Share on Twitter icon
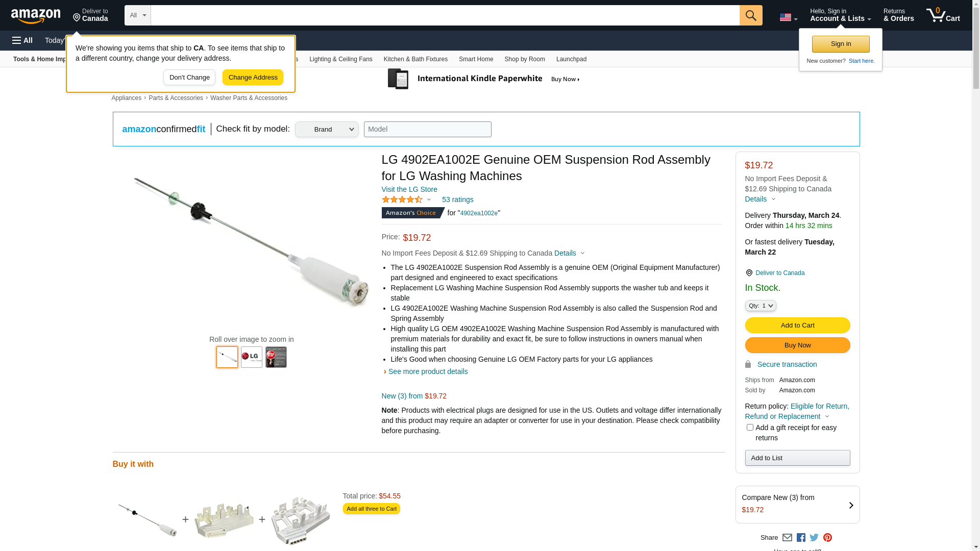 (814, 537)
